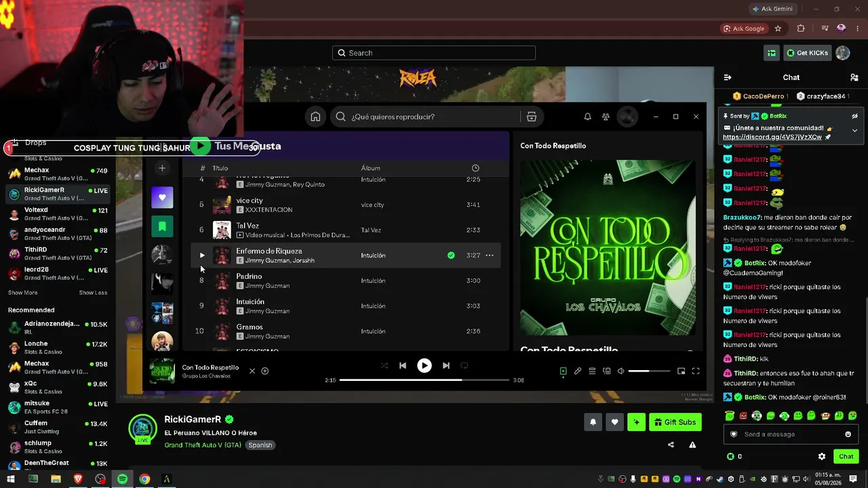
Task: Open Spotify from Windows taskbar
Action: [x=122, y=479]
